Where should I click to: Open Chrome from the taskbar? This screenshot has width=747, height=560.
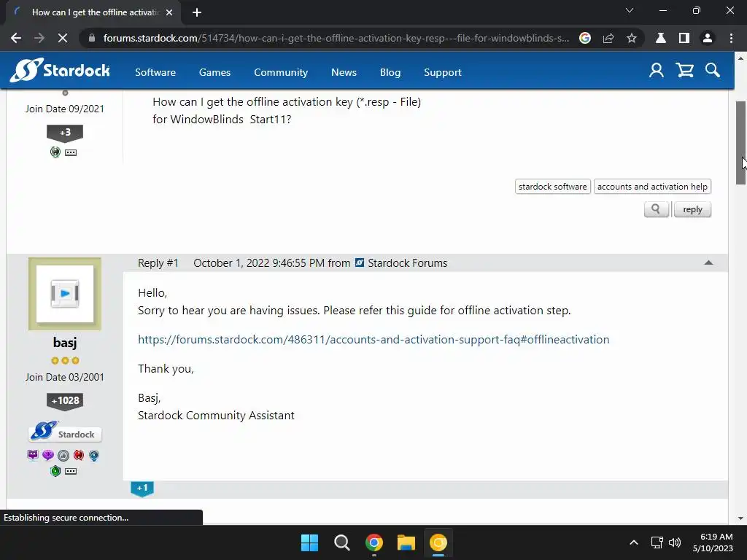click(374, 542)
